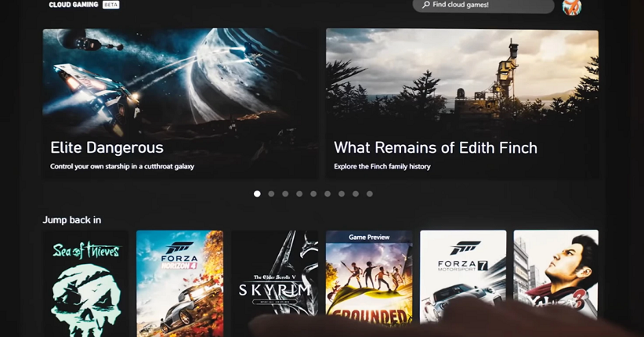
Task: Select the BETA badge next to Cloud Gaming
Action: tap(111, 5)
